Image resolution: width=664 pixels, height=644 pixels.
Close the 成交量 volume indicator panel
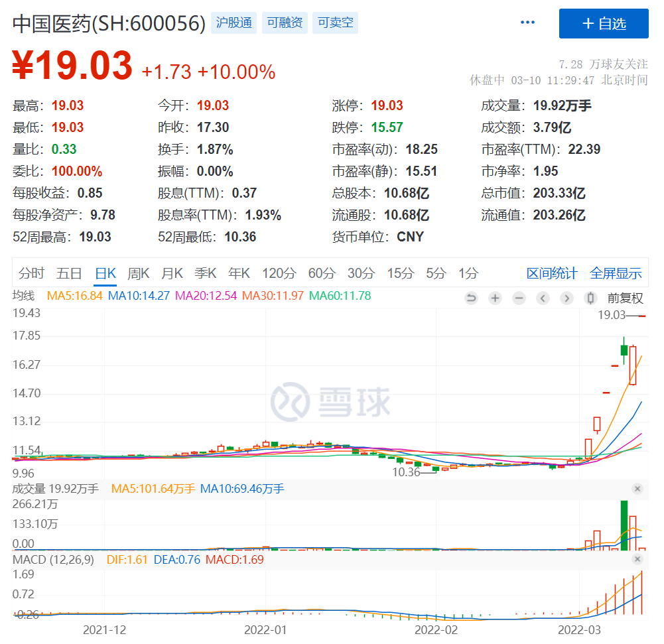637,489
